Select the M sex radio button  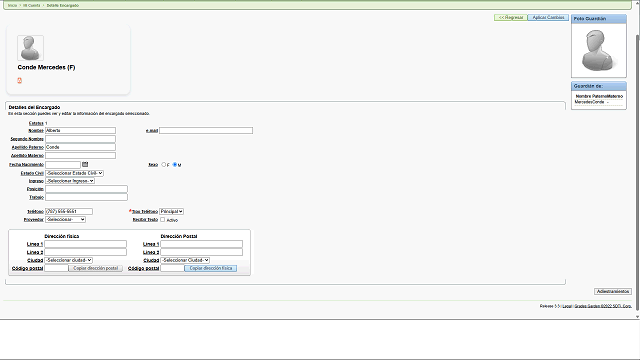click(175, 164)
